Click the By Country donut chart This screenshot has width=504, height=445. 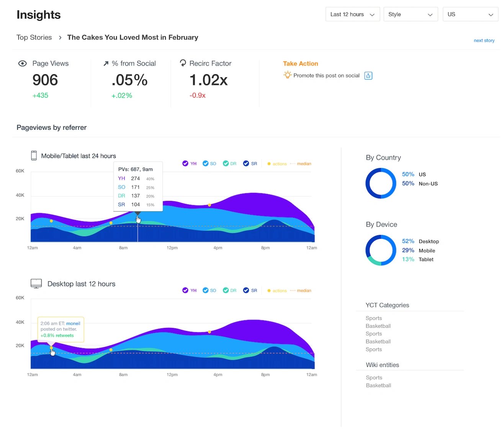point(381,183)
